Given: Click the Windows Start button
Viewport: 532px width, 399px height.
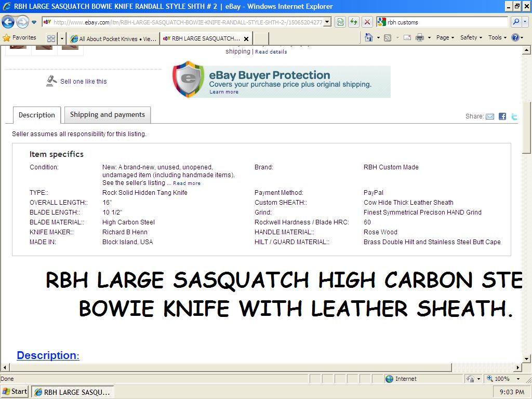Looking at the screenshot, I should coord(15,392).
